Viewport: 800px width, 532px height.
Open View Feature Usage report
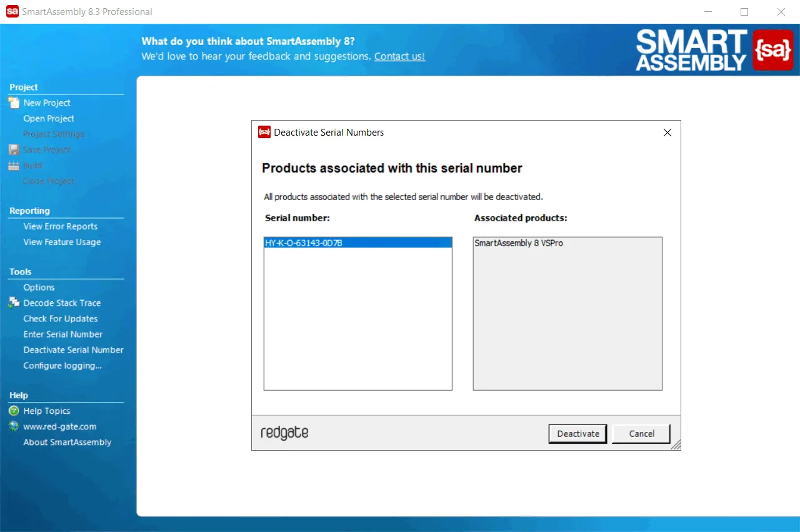coord(62,242)
